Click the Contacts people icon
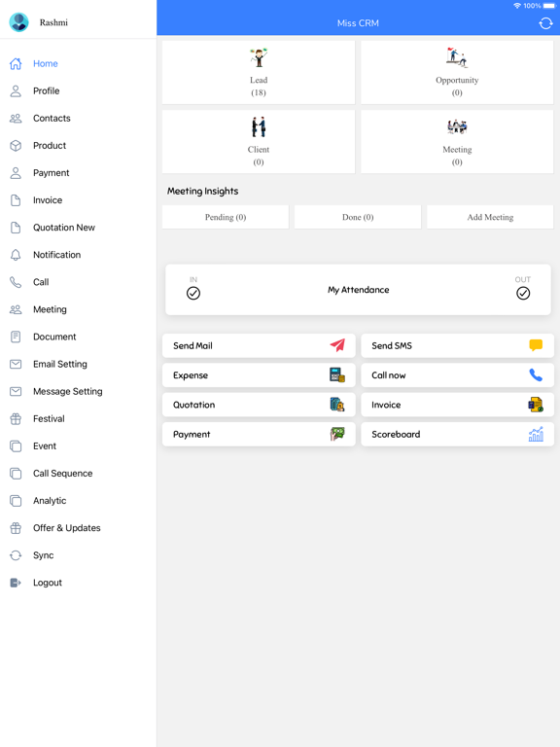The width and height of the screenshot is (560, 747). coord(16,118)
